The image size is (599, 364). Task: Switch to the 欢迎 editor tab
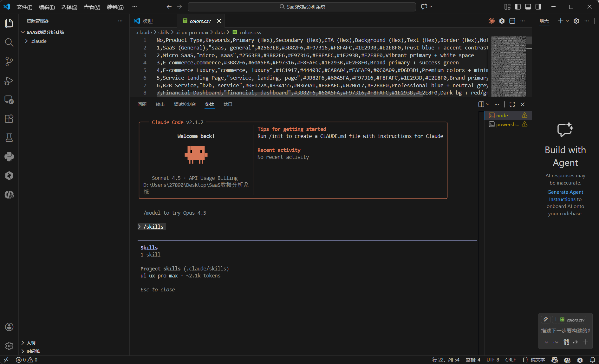point(153,21)
